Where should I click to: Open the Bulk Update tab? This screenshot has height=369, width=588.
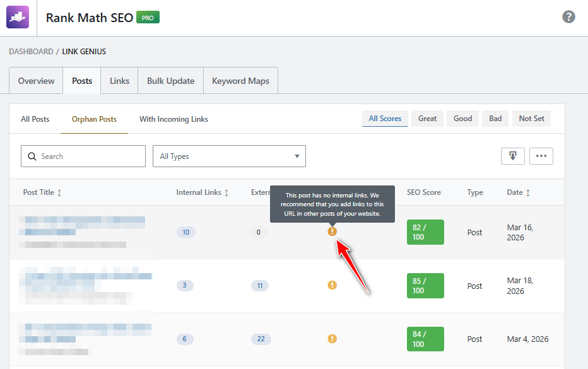[x=170, y=81]
